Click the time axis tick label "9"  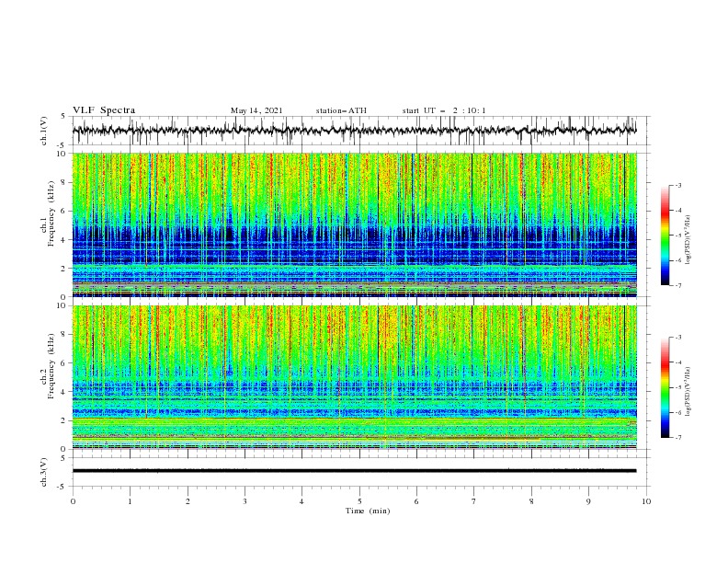588,501
